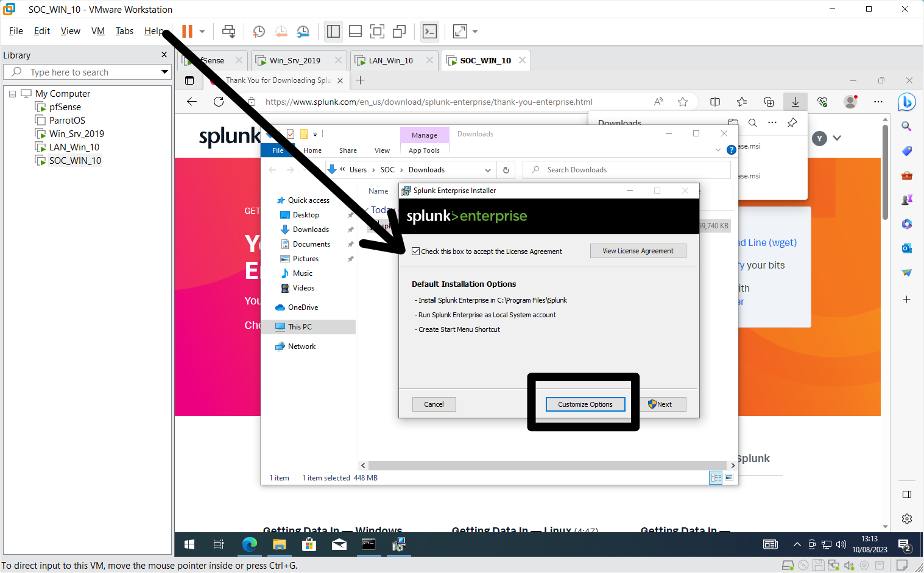
Task: Expand File Explorer address history dropdown
Action: pos(488,170)
